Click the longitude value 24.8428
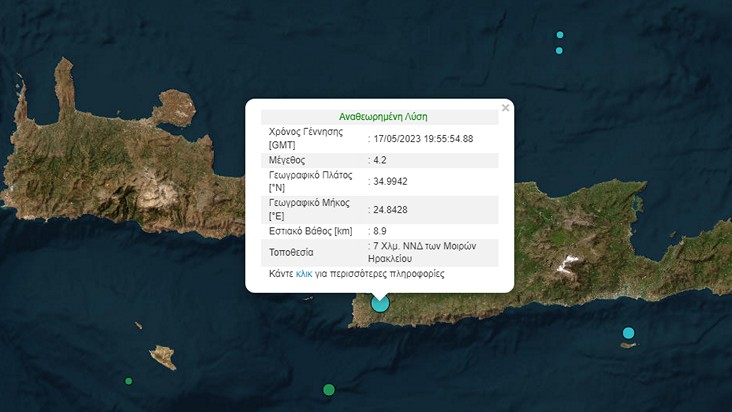The image size is (732, 412). tap(391, 209)
